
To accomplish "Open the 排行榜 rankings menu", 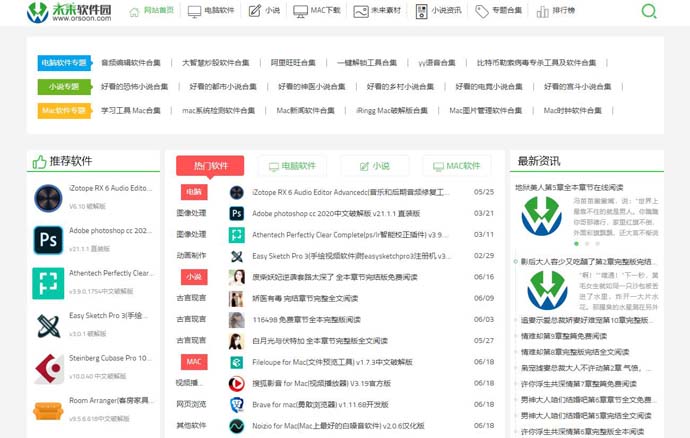I will pyautogui.click(x=556, y=11).
